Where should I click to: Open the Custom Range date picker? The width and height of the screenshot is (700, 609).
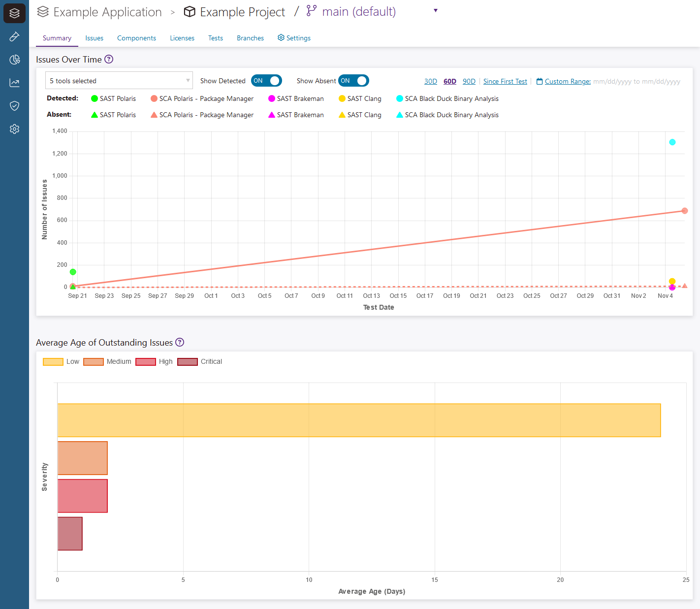point(567,82)
